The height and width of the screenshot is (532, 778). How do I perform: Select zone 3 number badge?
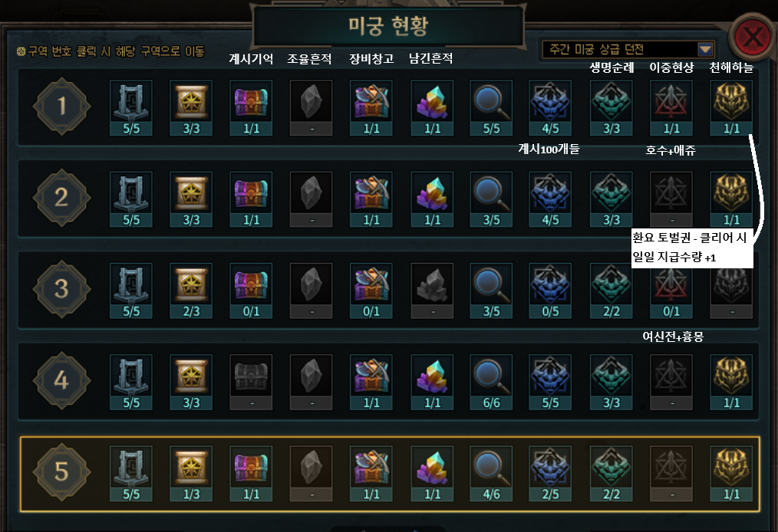click(x=61, y=289)
